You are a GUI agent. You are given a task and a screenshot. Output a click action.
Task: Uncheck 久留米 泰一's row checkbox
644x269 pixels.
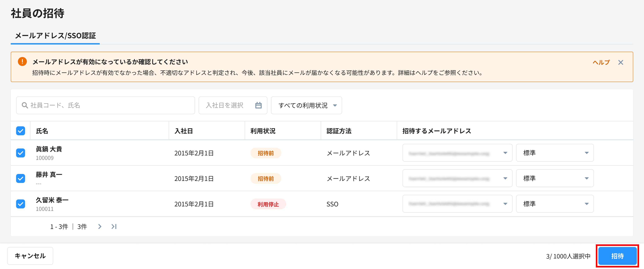click(x=20, y=204)
